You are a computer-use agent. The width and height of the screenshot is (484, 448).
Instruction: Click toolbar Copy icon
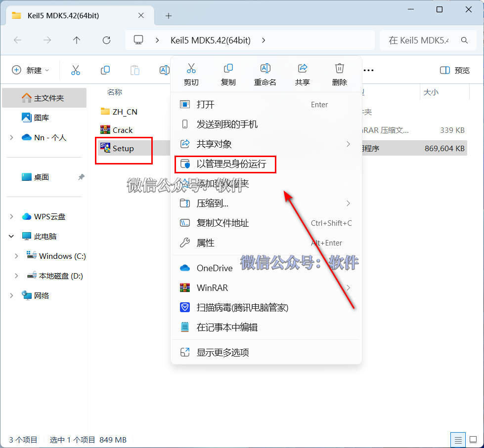[x=105, y=70]
